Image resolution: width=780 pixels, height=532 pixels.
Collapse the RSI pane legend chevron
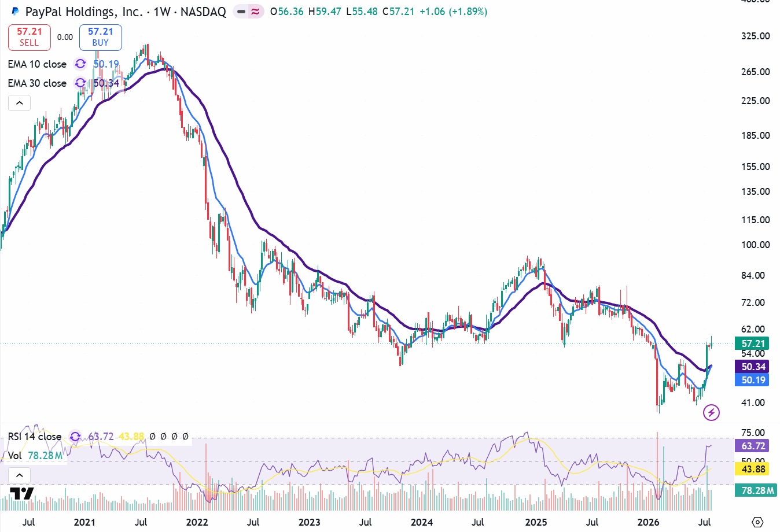tap(19, 475)
